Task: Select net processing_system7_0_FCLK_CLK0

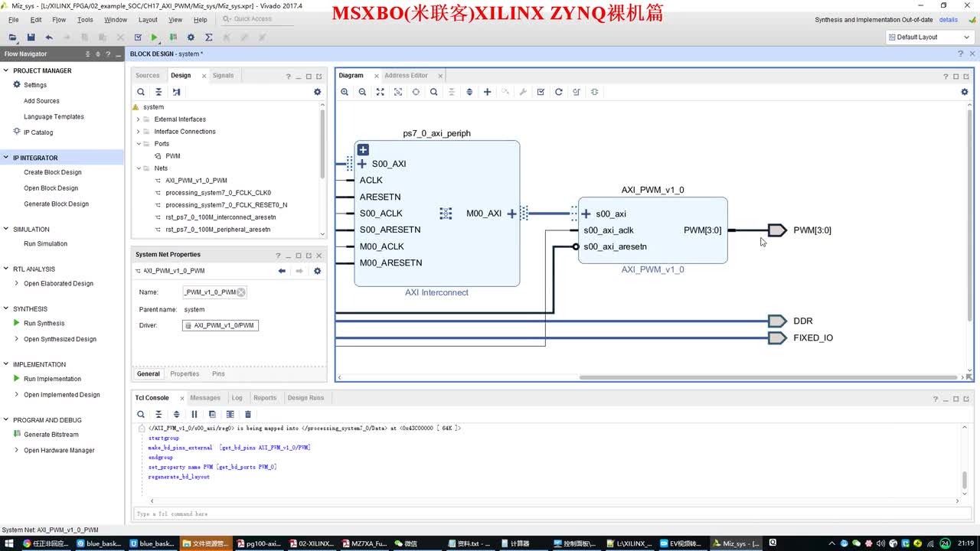Action: click(218, 193)
